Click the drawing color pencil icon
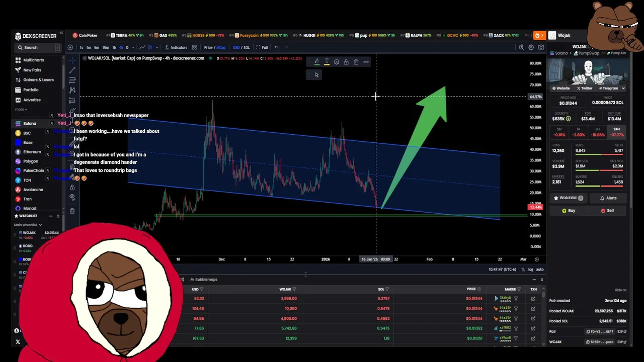This screenshot has width=644, height=362. click(x=316, y=62)
